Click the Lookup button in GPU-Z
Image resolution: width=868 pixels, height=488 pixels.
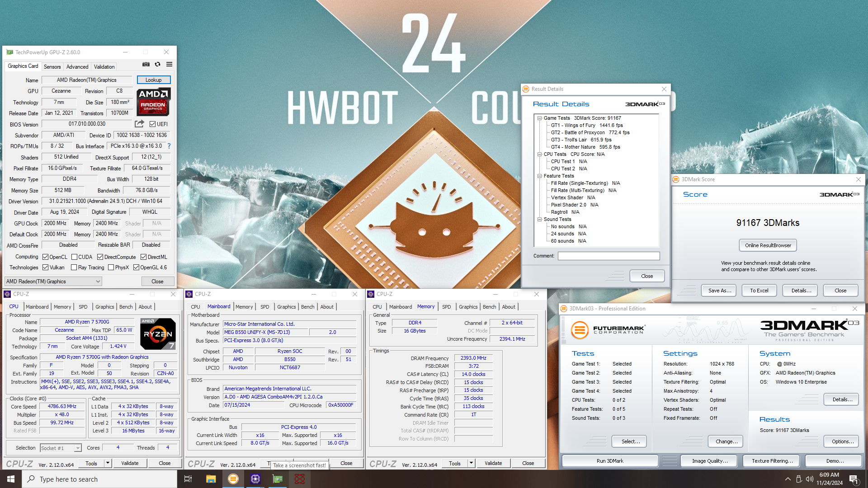[x=154, y=80]
